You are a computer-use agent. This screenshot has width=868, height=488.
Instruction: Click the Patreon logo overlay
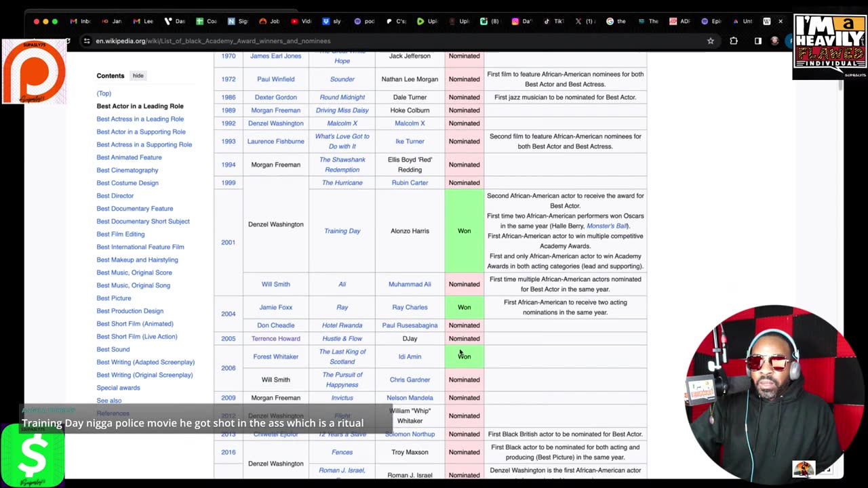pos(34,72)
